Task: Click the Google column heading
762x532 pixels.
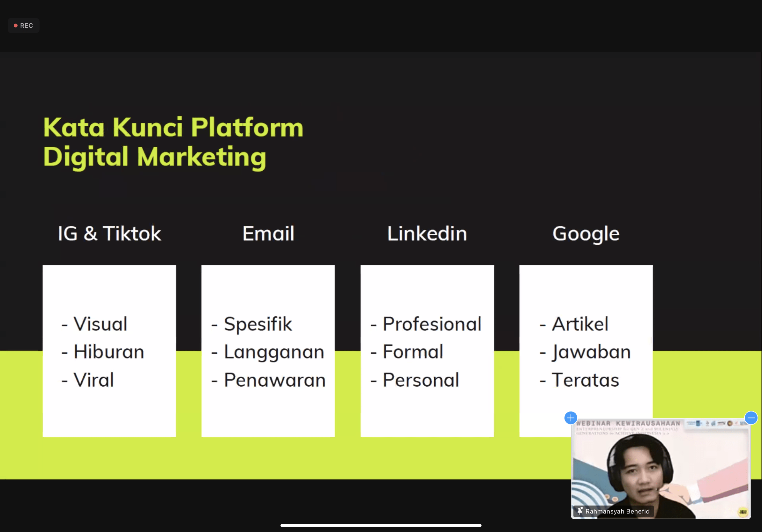Action: click(586, 233)
